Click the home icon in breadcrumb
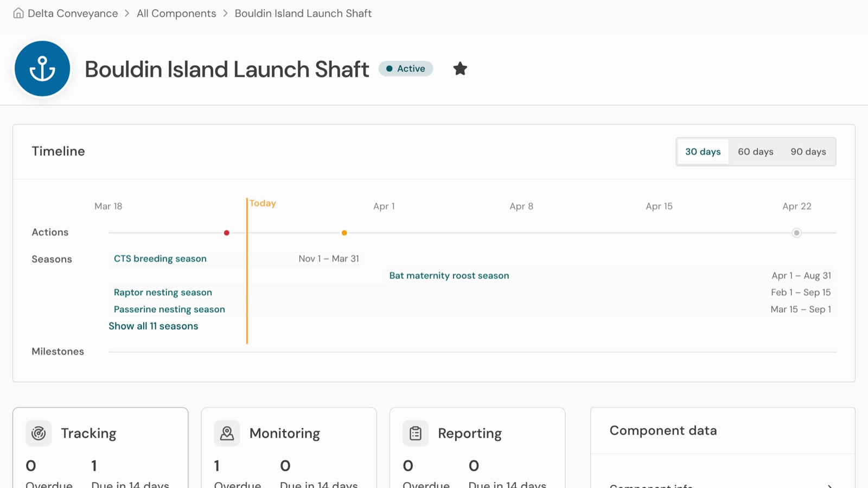Image resolution: width=868 pixels, height=488 pixels. tap(18, 13)
